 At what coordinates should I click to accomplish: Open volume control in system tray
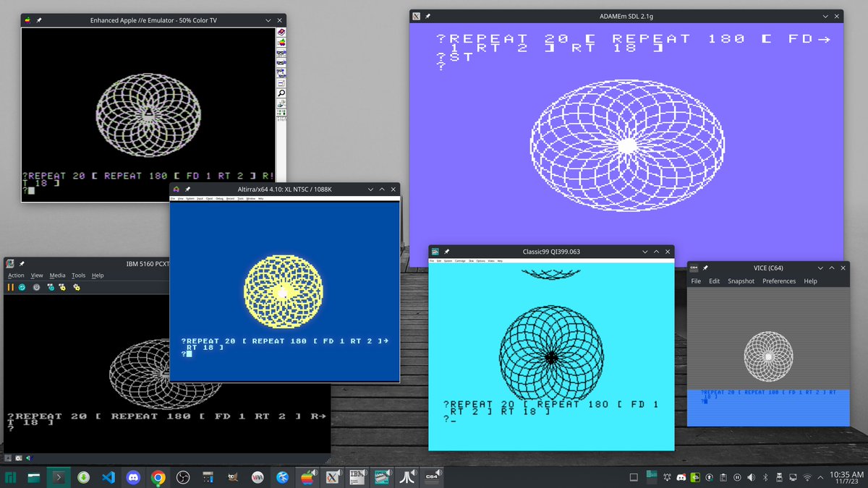tap(751, 477)
